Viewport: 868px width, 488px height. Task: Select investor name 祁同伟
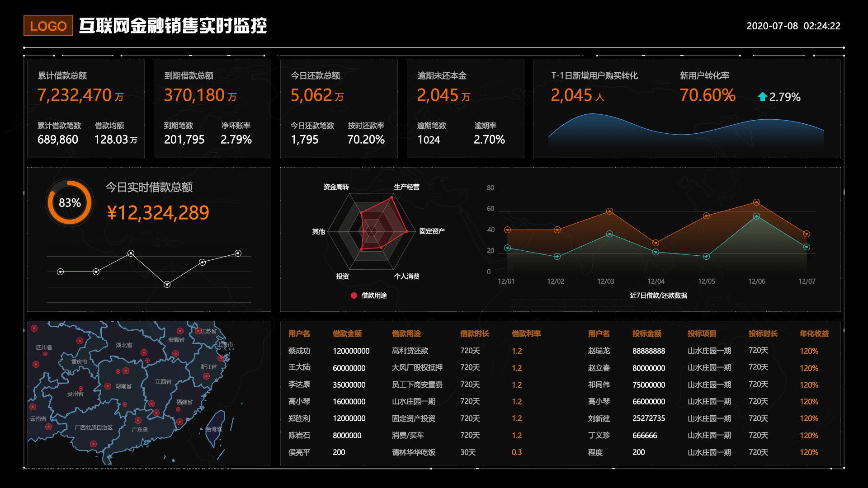click(x=599, y=385)
